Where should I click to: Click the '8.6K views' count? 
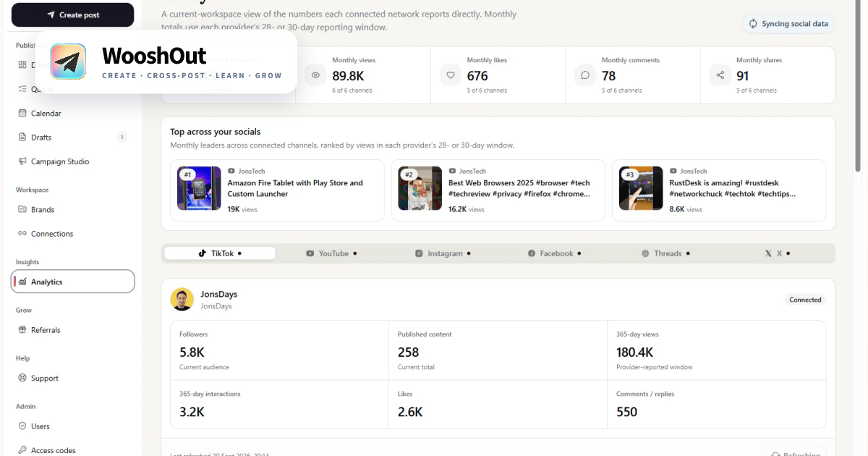pos(686,209)
